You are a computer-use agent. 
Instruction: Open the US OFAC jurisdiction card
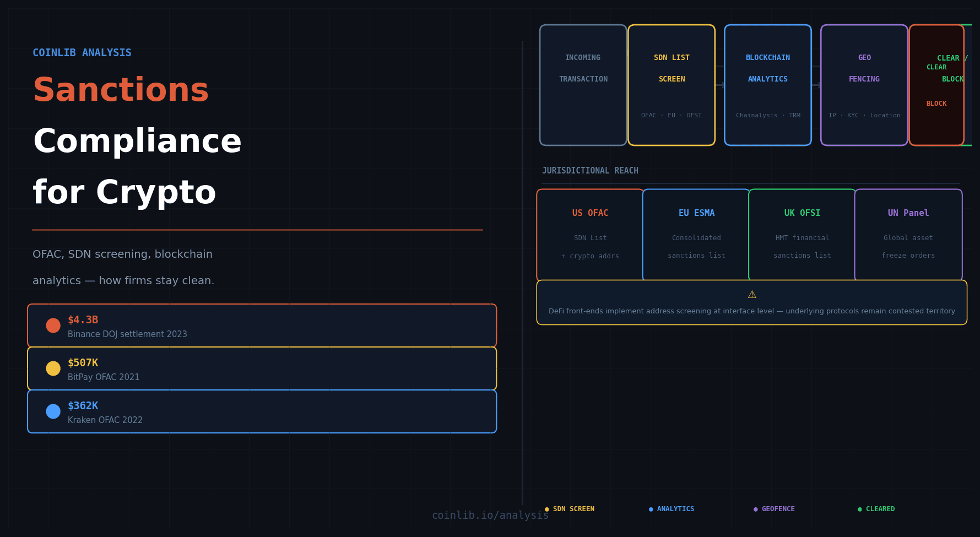point(590,235)
